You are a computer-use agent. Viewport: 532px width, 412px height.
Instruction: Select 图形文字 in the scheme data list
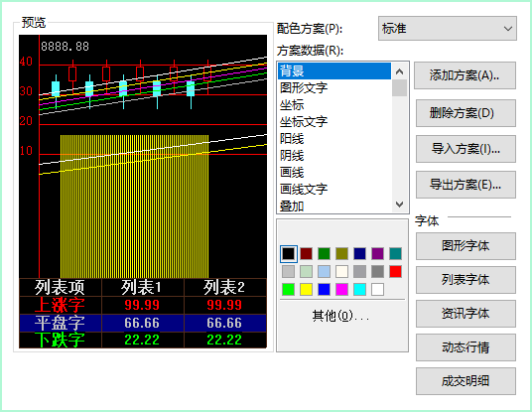click(x=334, y=88)
